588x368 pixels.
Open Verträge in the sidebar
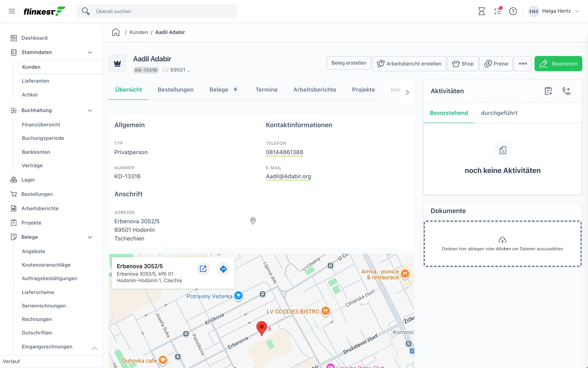click(32, 166)
